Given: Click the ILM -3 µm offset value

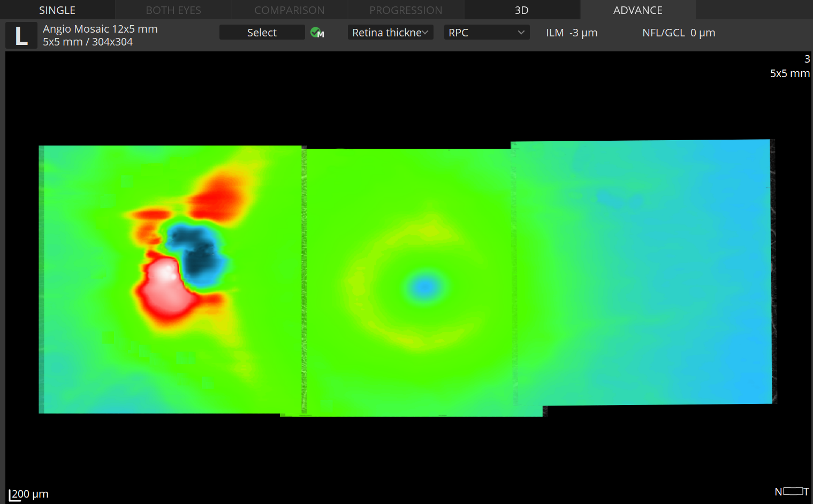Looking at the screenshot, I should click(572, 33).
